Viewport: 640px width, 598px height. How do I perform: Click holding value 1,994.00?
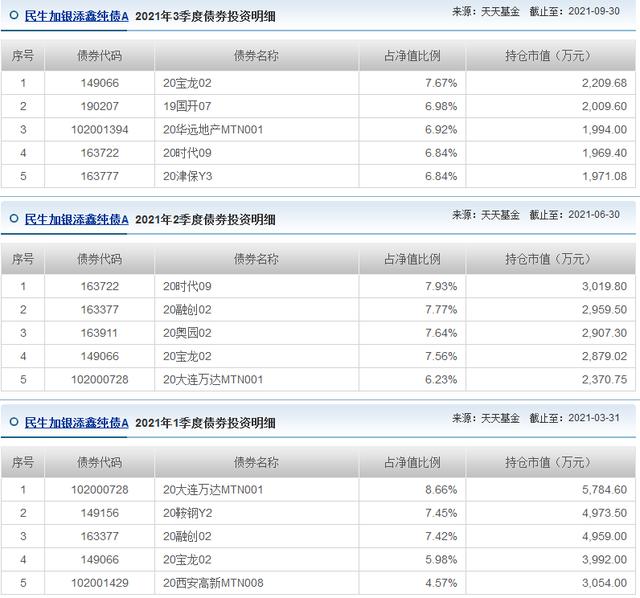[x=604, y=130]
